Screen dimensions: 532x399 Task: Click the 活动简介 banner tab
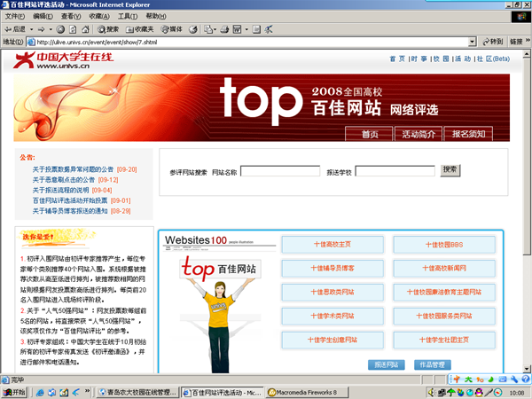tap(419, 134)
